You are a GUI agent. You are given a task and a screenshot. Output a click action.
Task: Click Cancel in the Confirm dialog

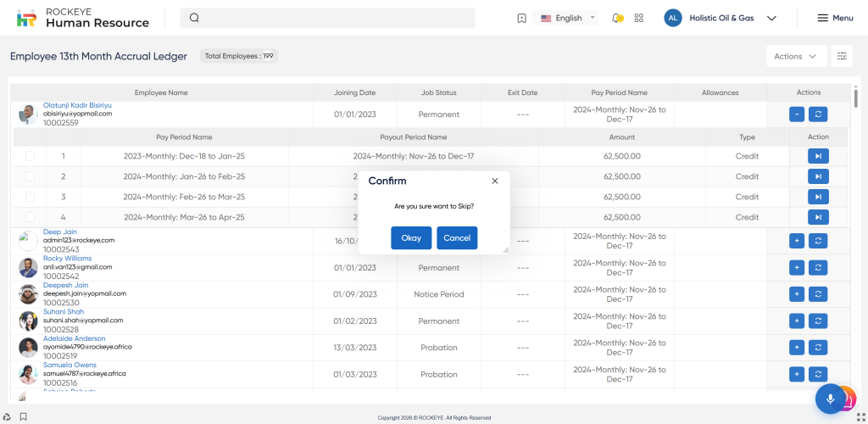pyautogui.click(x=457, y=238)
